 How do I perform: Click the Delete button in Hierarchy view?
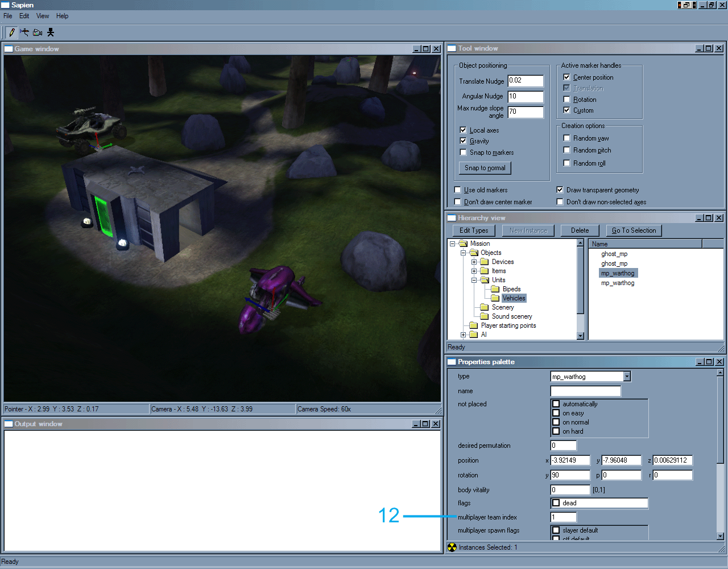580,230
